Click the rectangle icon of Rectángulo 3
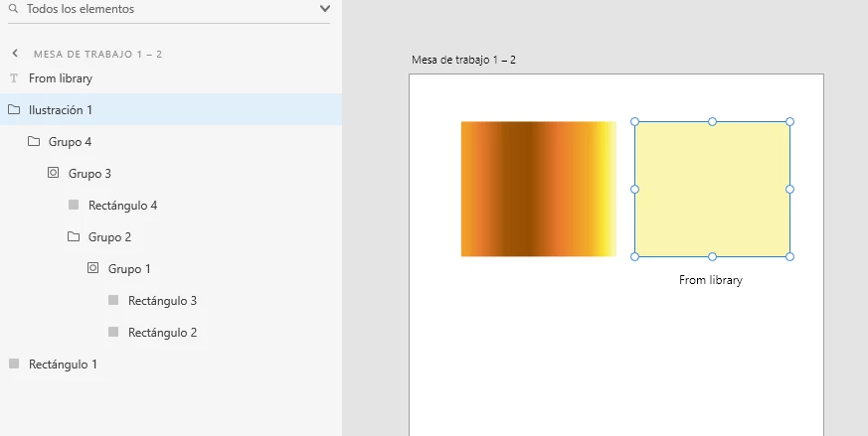The width and height of the screenshot is (868, 436). (113, 300)
